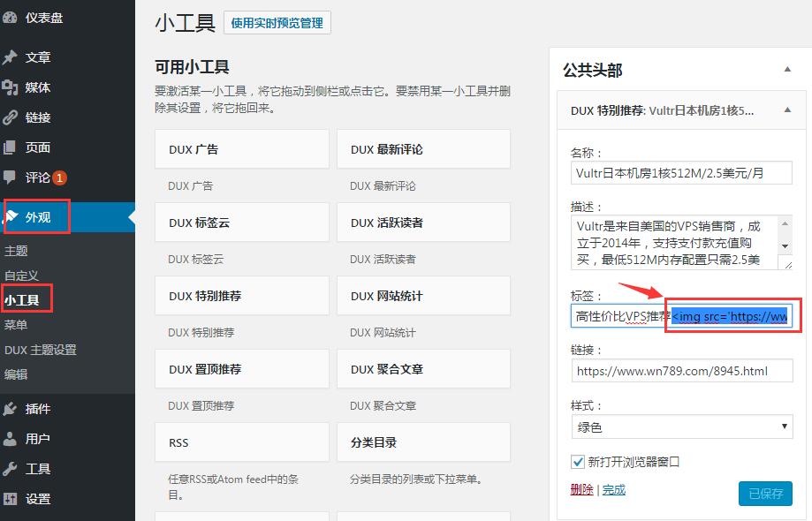The width and height of the screenshot is (812, 521).
Task: Select the 菜单 submenu item
Action: coord(16,325)
